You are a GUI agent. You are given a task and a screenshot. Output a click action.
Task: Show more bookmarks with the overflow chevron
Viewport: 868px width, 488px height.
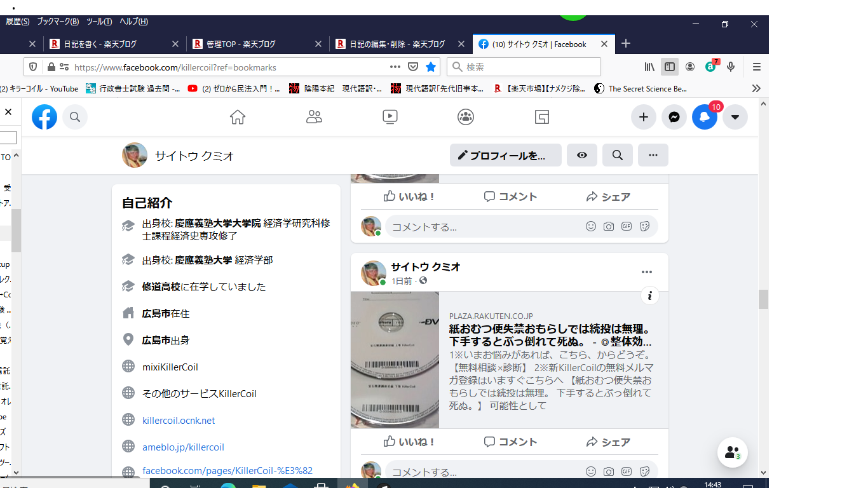coord(756,88)
